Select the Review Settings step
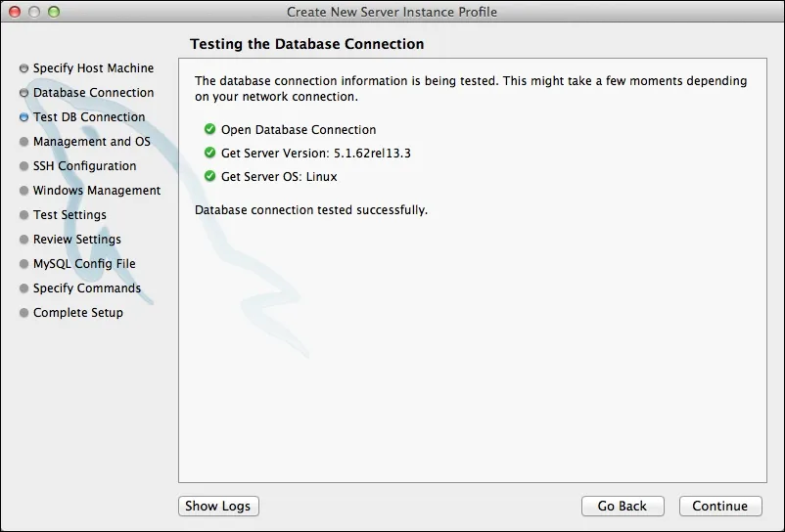 pos(77,240)
